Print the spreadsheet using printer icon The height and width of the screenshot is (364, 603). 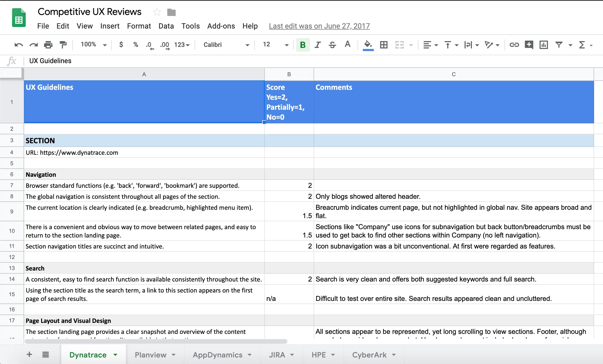coord(48,45)
